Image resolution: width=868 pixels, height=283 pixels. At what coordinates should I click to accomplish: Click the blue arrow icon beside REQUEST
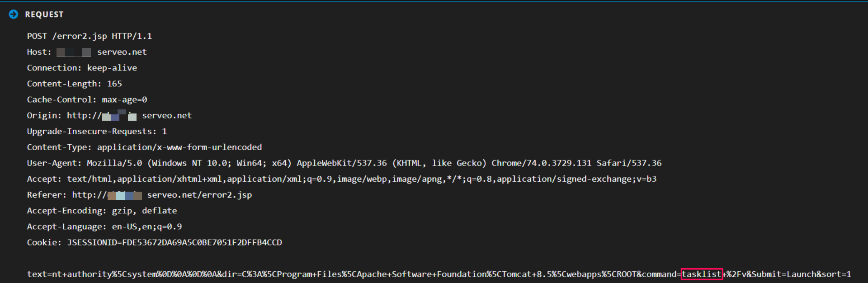pyautogui.click(x=14, y=14)
